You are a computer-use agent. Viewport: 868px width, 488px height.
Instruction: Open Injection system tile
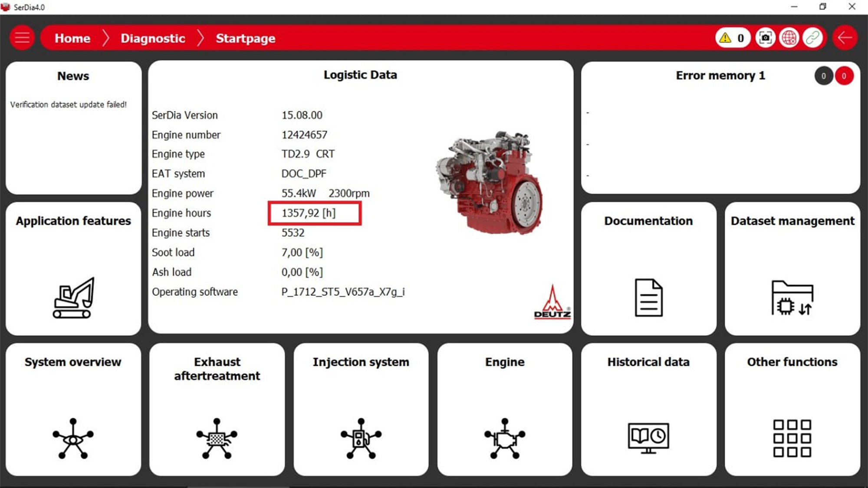[x=361, y=409]
